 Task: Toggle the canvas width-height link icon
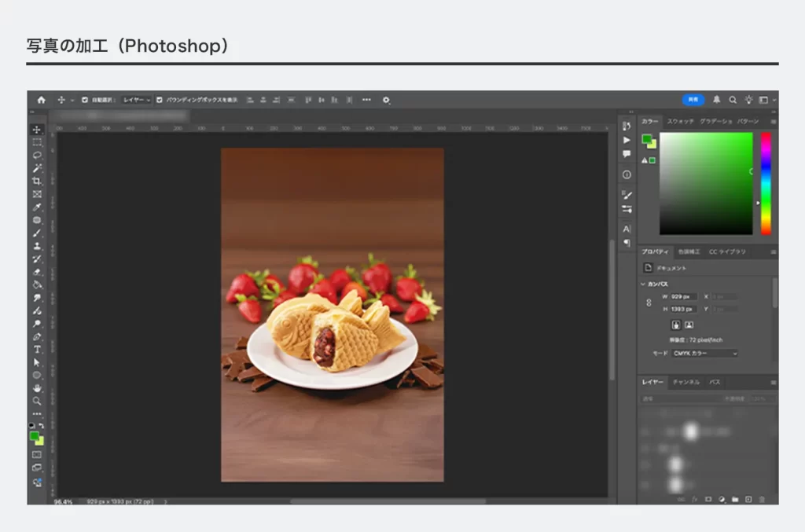point(649,303)
